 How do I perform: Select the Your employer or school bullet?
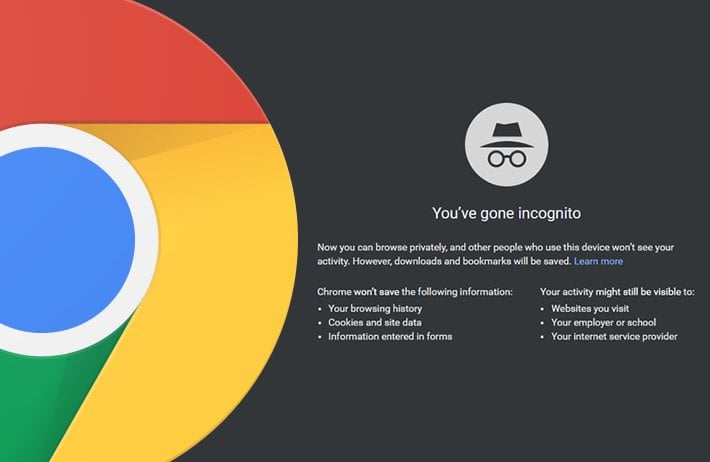tap(603, 322)
